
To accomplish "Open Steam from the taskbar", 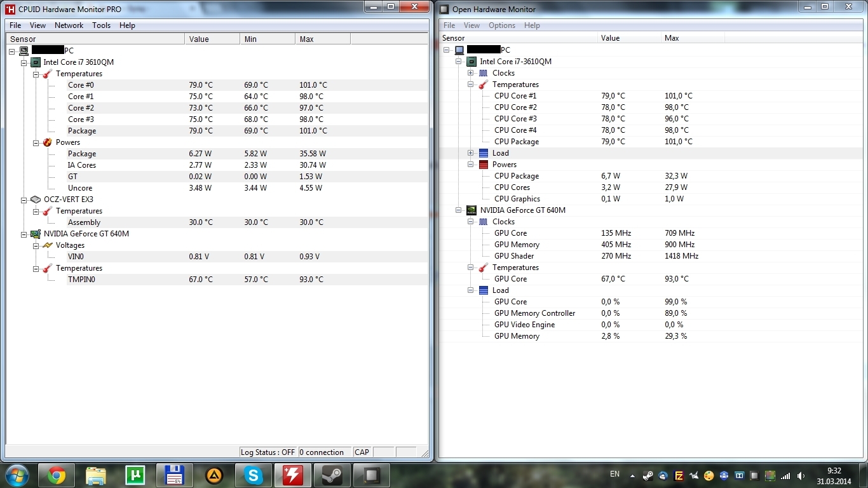I will click(x=332, y=475).
